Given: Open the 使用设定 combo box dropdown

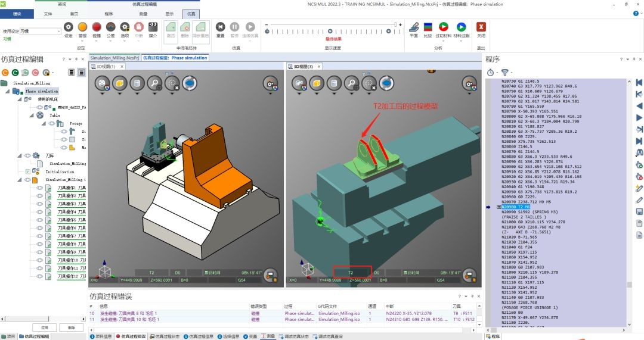Looking at the screenshot, I should point(58,31).
